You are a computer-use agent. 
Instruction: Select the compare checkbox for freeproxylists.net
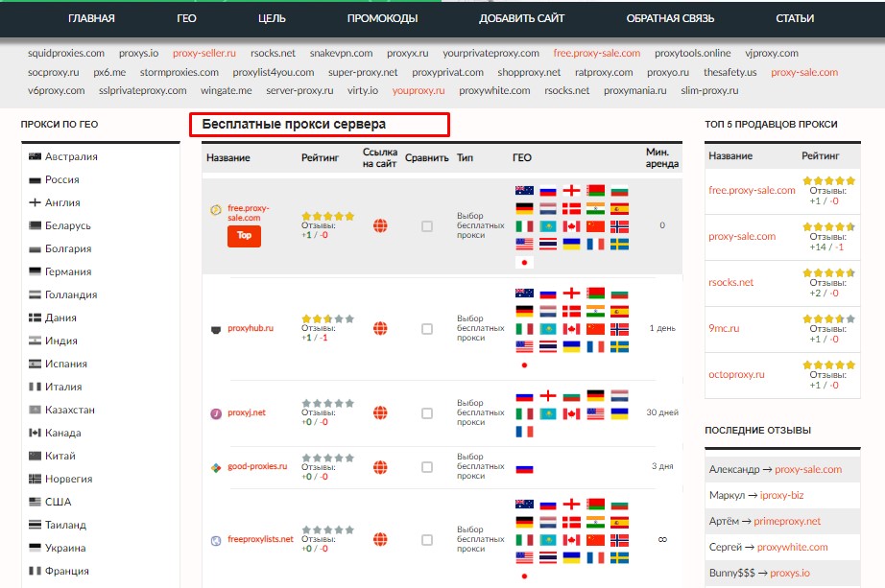(x=427, y=540)
